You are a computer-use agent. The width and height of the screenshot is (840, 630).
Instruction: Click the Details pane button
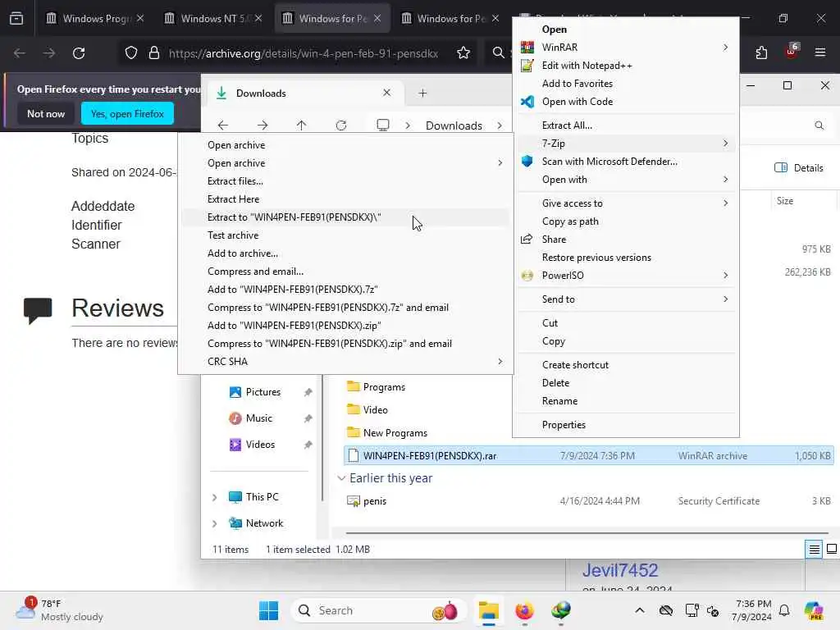click(799, 167)
